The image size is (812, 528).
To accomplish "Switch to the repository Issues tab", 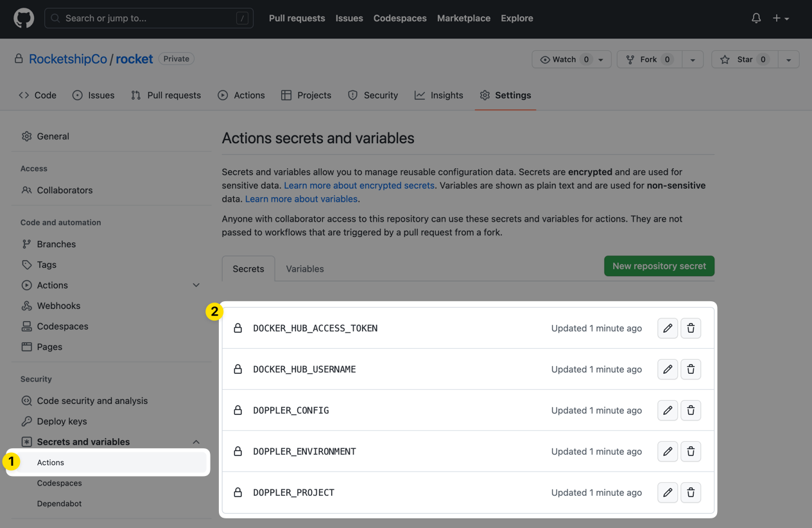I will click(94, 95).
